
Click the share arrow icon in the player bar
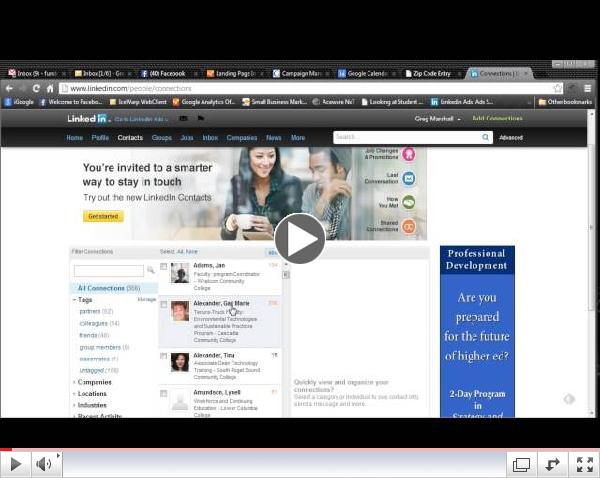click(552, 465)
